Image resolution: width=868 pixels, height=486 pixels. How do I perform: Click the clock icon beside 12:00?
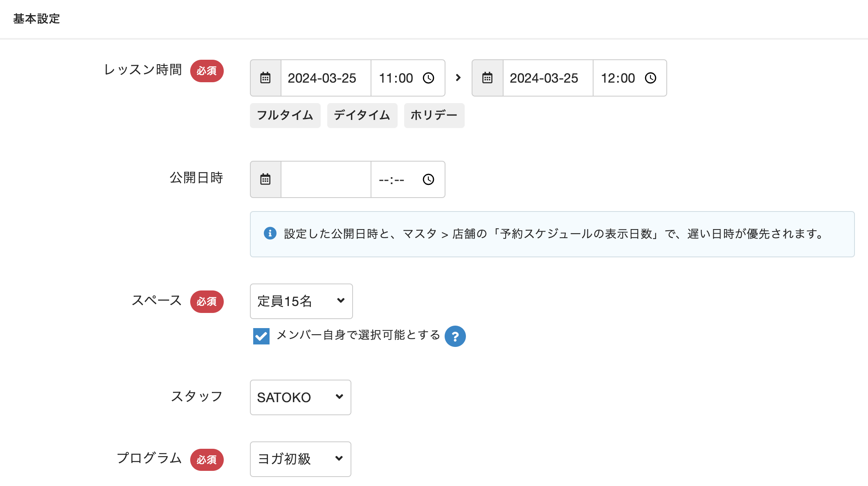pos(650,78)
